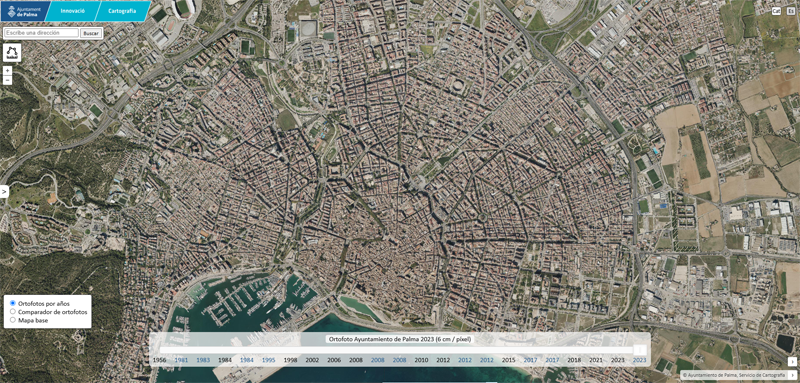Collapse the attribution with its arrow
800x383 pixels.
pyautogui.click(x=793, y=375)
